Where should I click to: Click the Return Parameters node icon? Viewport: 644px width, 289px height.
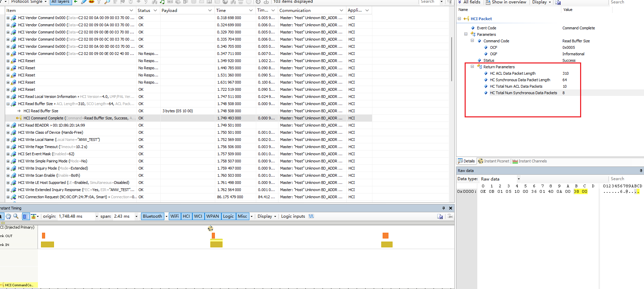click(x=479, y=67)
